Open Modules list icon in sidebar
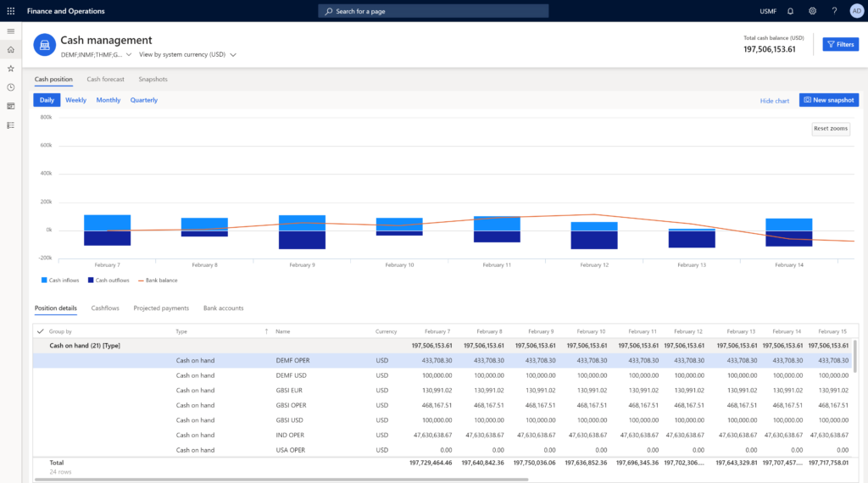 pyautogui.click(x=11, y=125)
